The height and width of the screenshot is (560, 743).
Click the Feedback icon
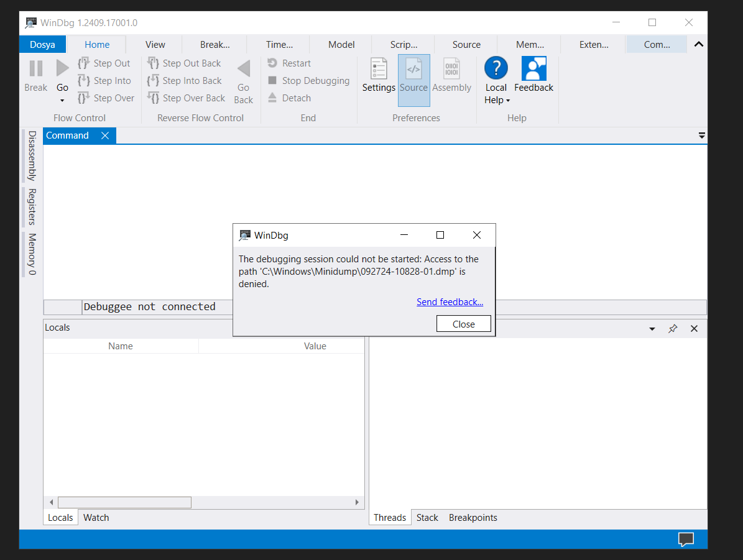click(534, 69)
